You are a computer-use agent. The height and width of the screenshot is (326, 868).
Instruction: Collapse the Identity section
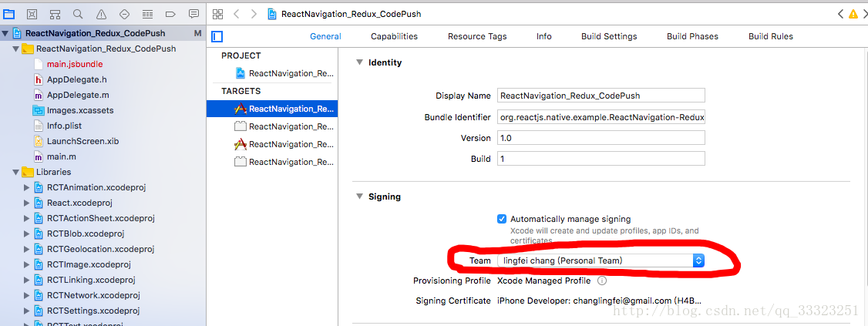pos(359,62)
